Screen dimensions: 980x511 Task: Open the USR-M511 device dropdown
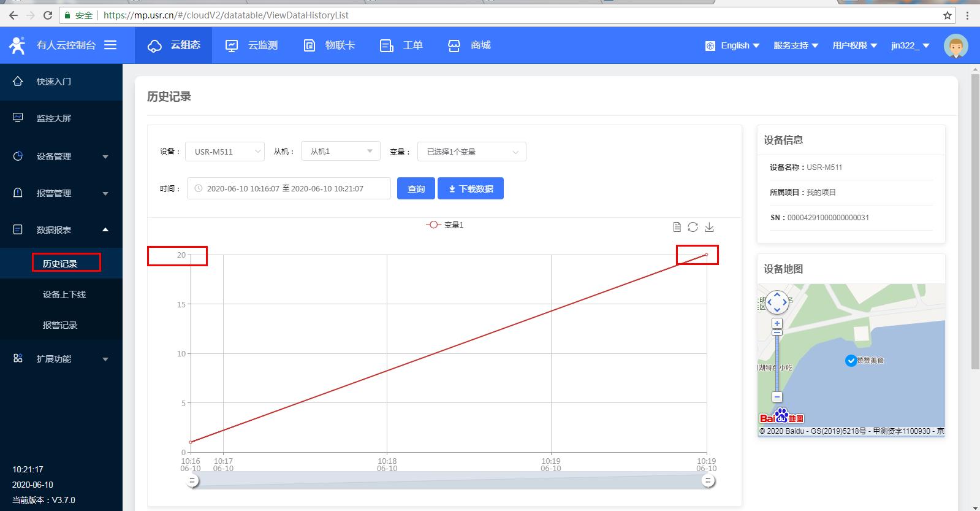224,152
